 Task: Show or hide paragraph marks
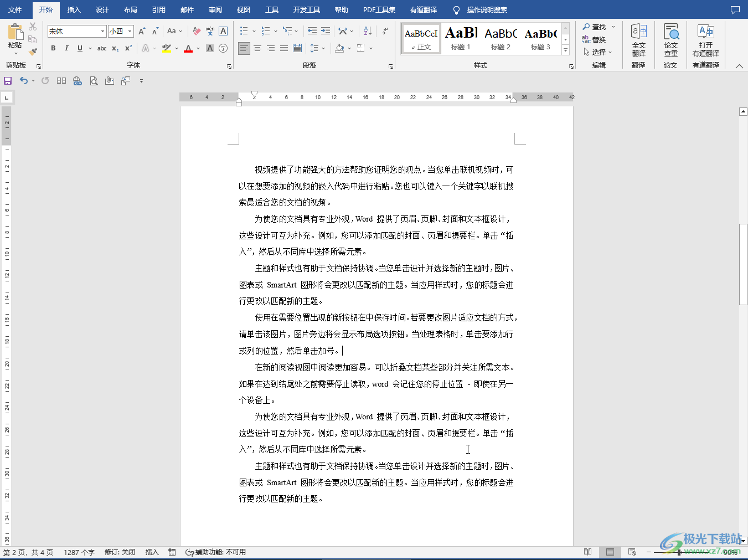point(385,31)
